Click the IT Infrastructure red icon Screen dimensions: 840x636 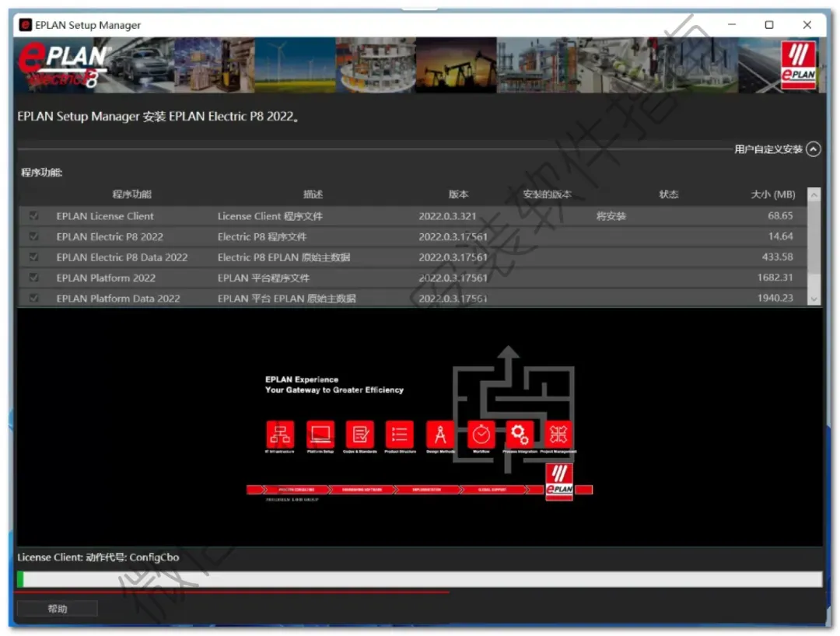[x=280, y=434]
